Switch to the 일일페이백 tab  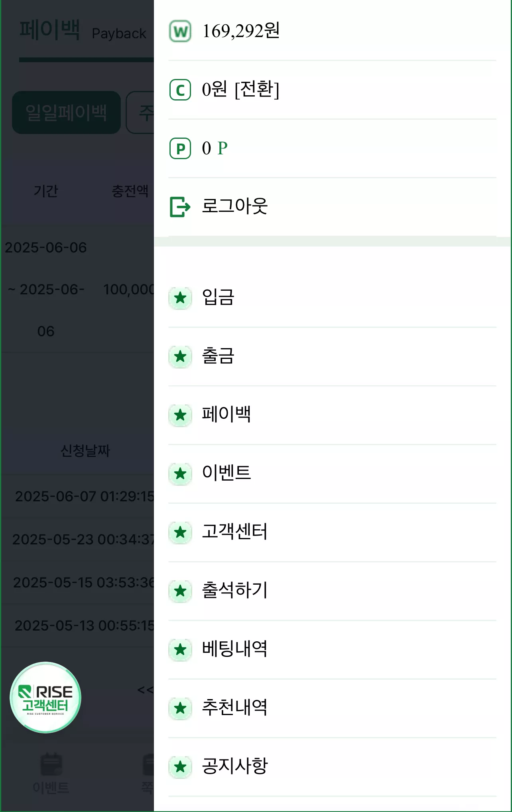pyautogui.click(x=66, y=112)
